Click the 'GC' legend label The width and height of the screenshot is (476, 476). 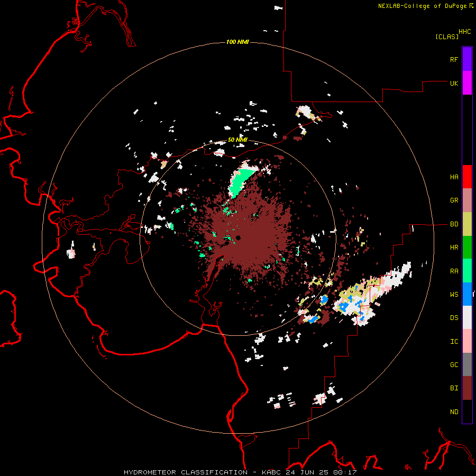pyautogui.click(x=454, y=365)
